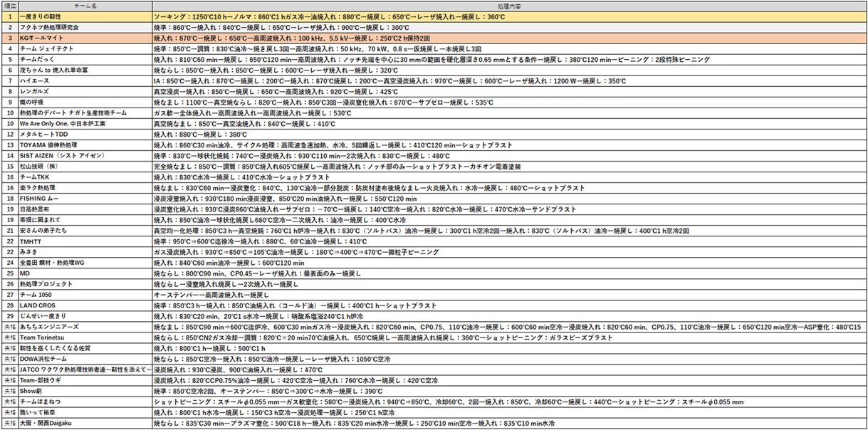Select the 大阪・関西Daigaku team cell
Viewport: 868px width, 430px height.
[x=85, y=424]
